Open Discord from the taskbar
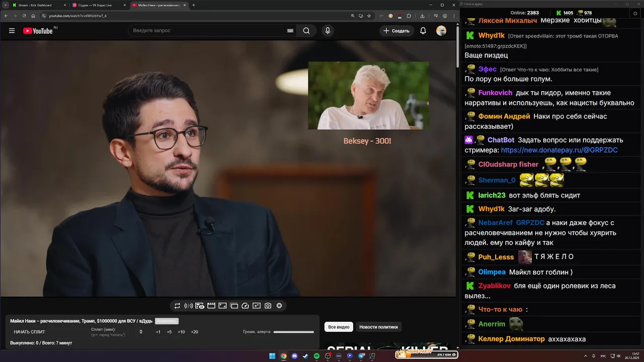644x362 pixels. pos(294,356)
